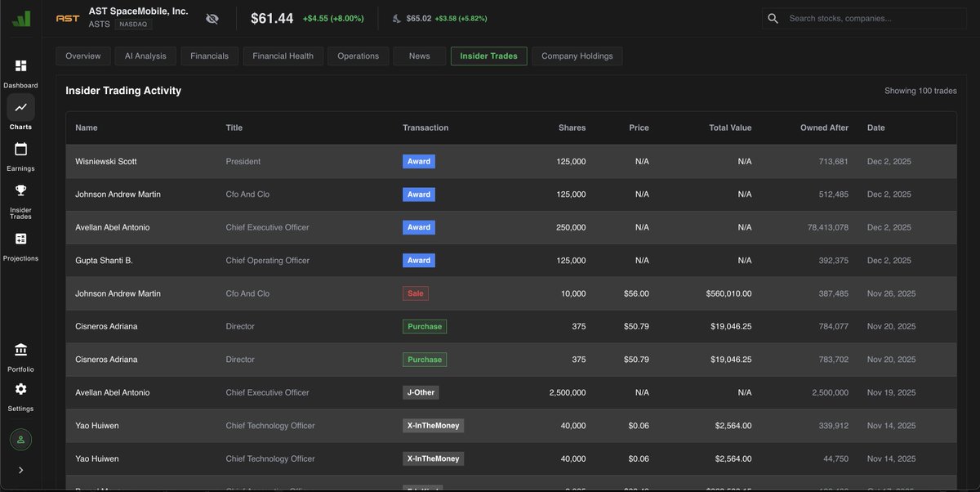Click the green bar-chart app logo

pyautogui.click(x=20, y=18)
